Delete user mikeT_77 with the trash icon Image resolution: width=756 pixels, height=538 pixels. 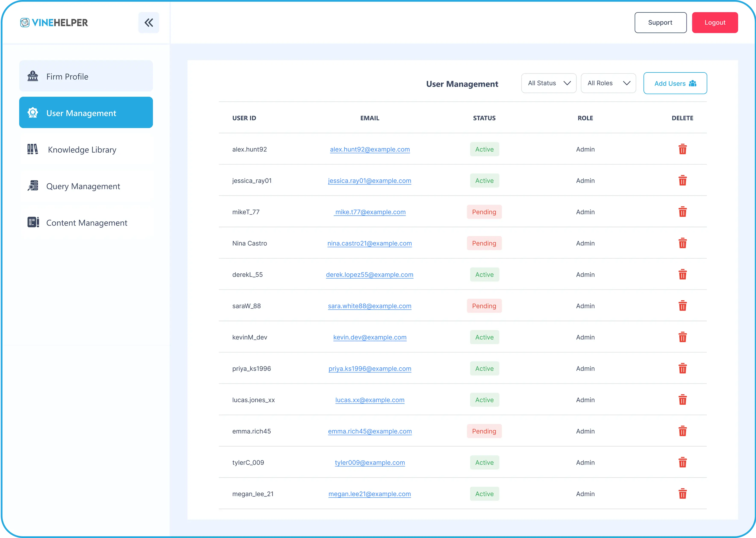point(682,212)
